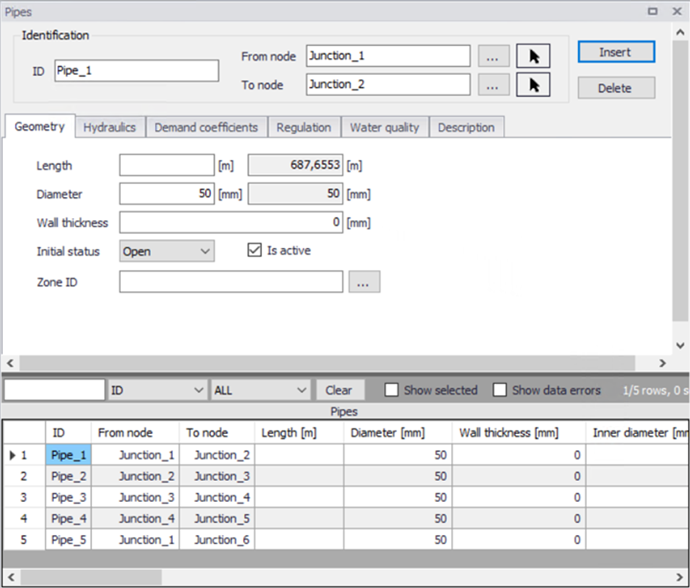This screenshot has width=690, height=588.
Task: Select Junction_4 To node cell in Pipe_3 row
Action: point(217,497)
